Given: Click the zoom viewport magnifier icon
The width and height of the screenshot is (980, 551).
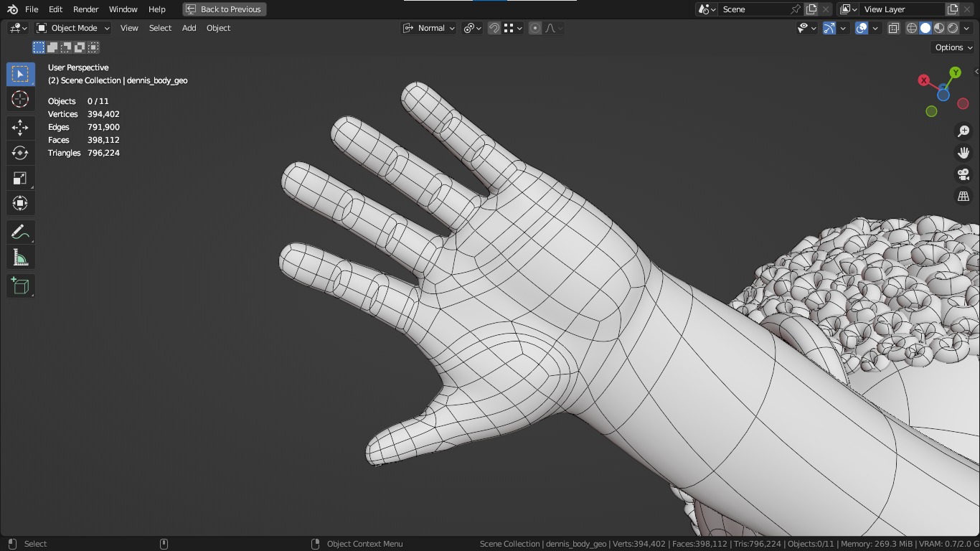Looking at the screenshot, I should coord(963,131).
